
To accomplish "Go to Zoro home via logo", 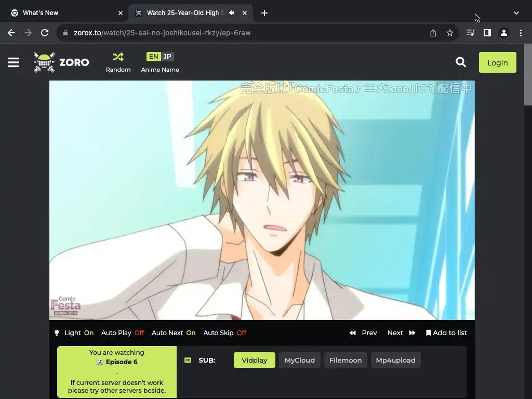I will coord(61,62).
